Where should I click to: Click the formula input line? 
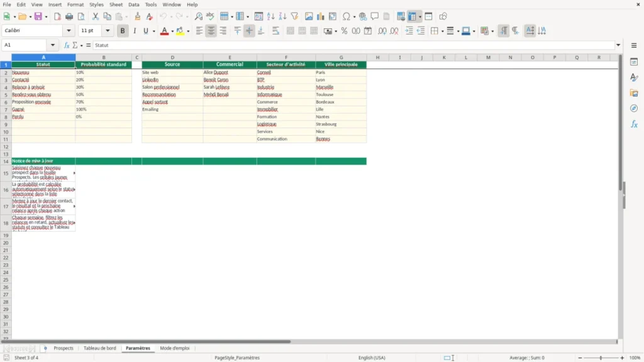[x=354, y=45]
